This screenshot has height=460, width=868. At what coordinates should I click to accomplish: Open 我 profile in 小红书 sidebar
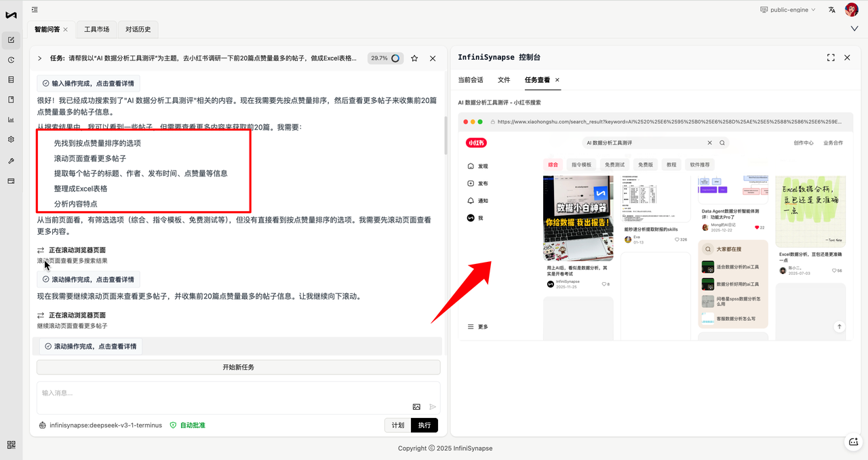(475, 218)
